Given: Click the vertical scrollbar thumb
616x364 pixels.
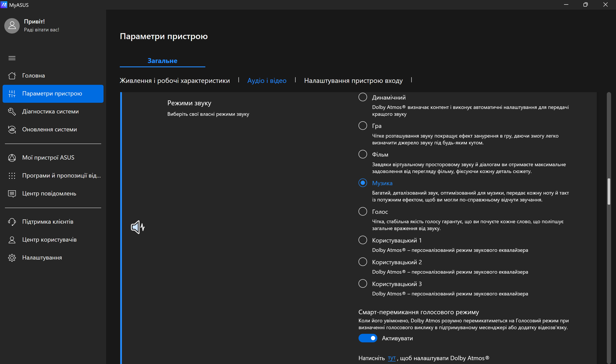Looking at the screenshot, I should 609,191.
